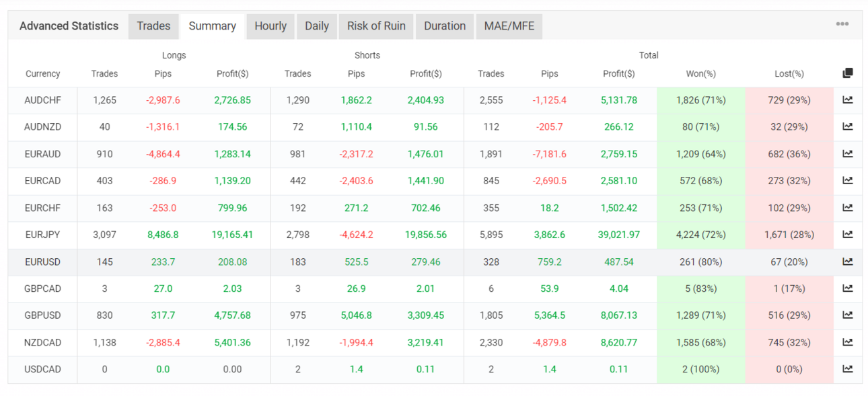Select the NZDCAD currency cell
Screen dimensions: 868x396
(x=42, y=342)
